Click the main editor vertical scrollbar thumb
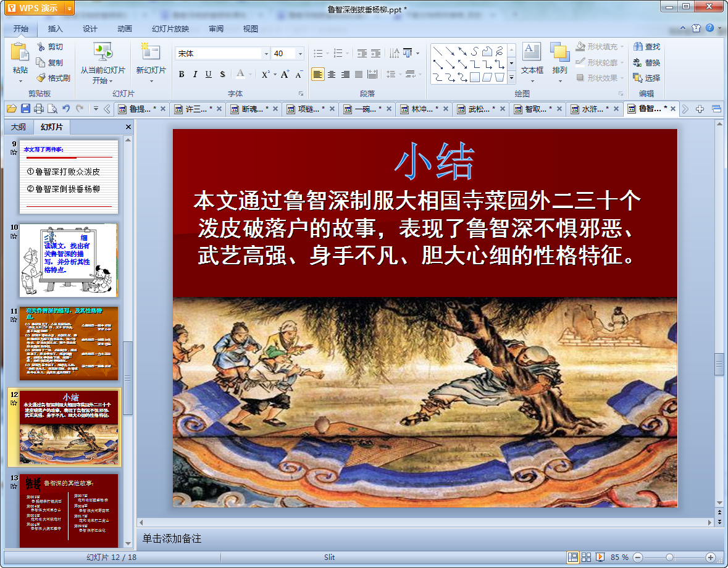Image resolution: width=728 pixels, height=568 pixels. [x=719, y=364]
